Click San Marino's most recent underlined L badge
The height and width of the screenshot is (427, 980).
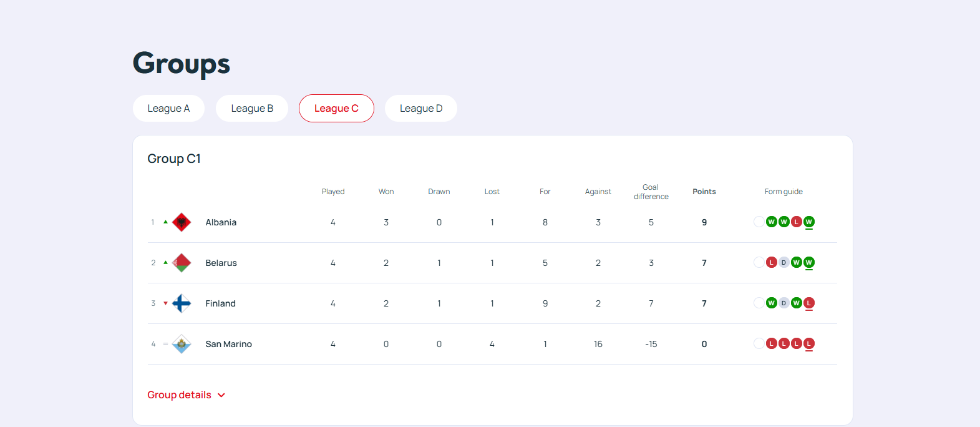point(809,343)
